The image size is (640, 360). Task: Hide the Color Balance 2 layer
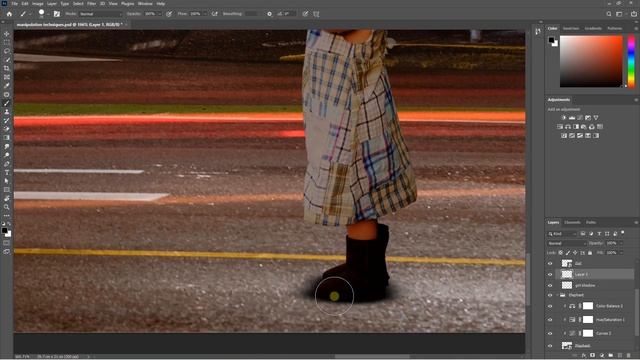tap(550, 306)
